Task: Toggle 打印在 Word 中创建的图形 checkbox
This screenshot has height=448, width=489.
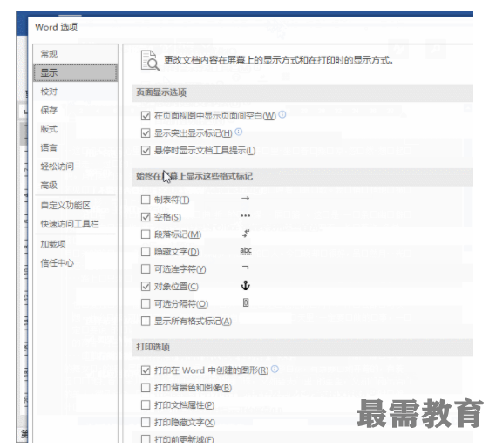Action: tap(146, 370)
